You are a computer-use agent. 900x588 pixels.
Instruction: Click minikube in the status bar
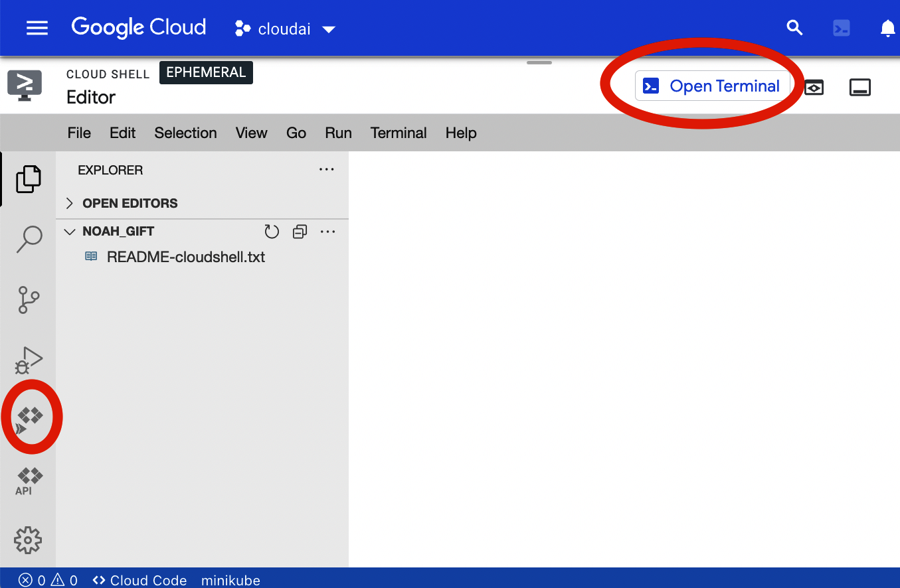[x=230, y=580]
